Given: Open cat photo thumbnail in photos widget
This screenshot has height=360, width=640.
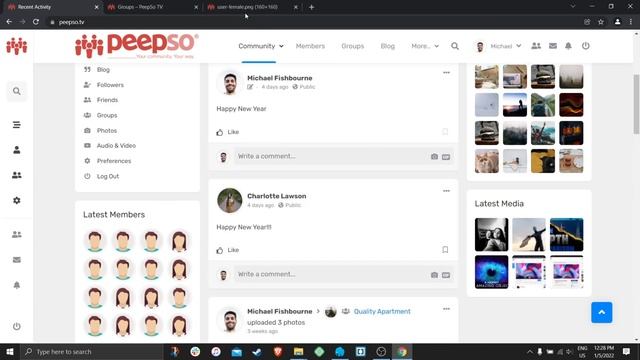Looking at the screenshot, I should (487, 161).
